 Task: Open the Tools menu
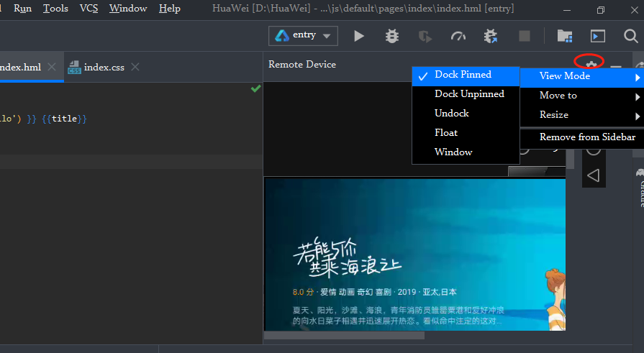pos(55,9)
